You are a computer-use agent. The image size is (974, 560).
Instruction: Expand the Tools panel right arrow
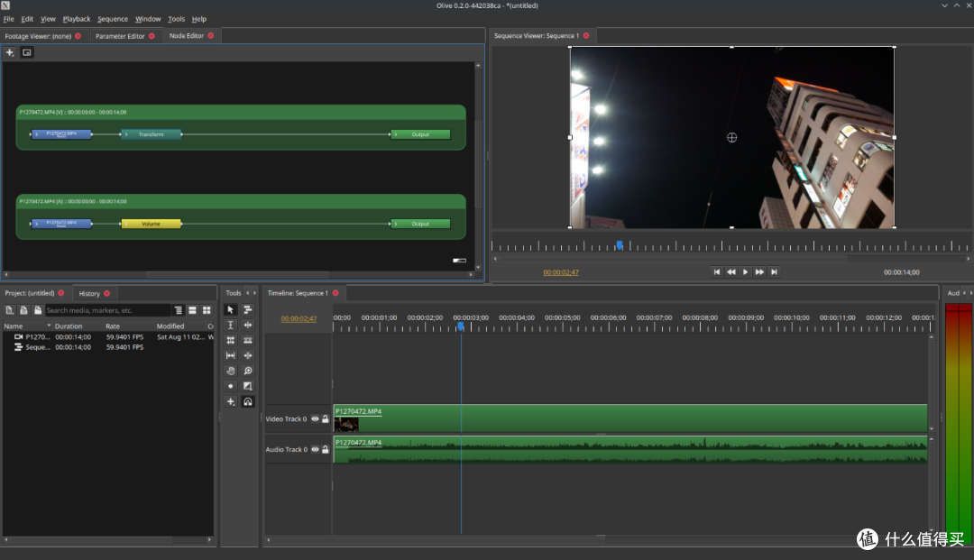point(254,293)
